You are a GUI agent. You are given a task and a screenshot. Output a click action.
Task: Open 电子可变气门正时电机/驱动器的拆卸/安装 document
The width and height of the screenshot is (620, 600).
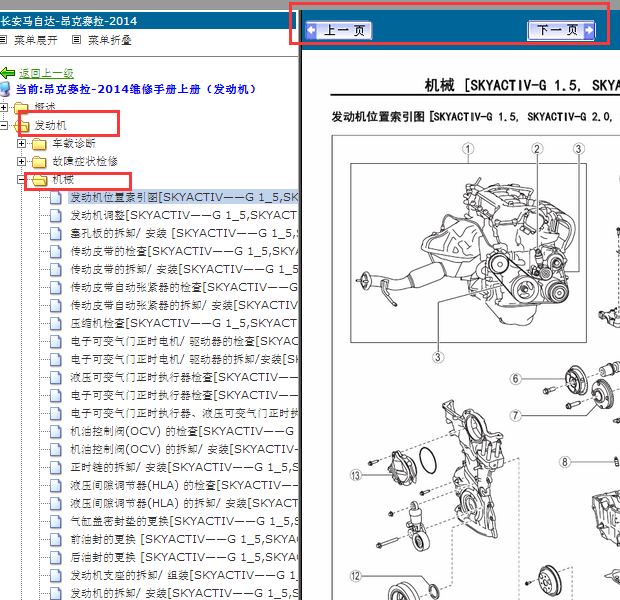(x=184, y=359)
